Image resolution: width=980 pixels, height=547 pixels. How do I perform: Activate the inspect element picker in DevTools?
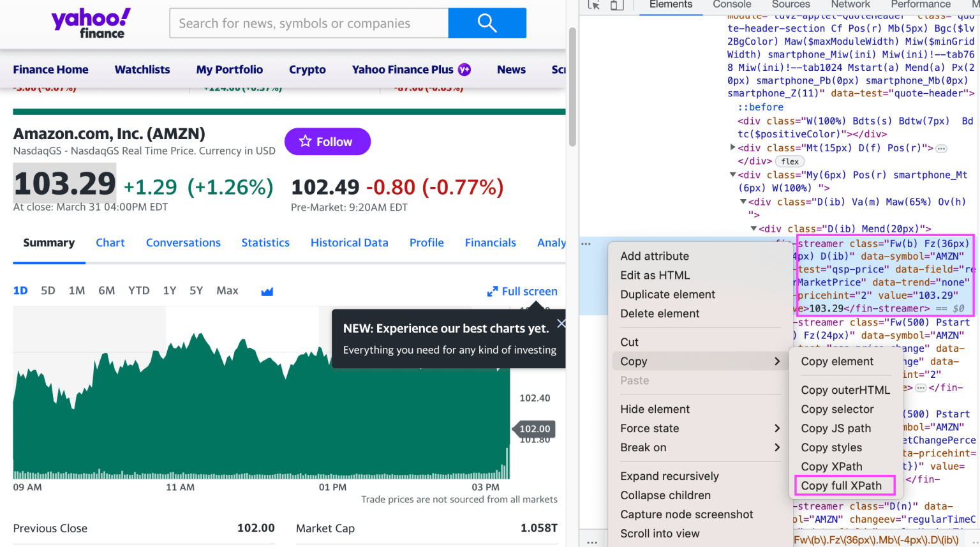point(593,5)
